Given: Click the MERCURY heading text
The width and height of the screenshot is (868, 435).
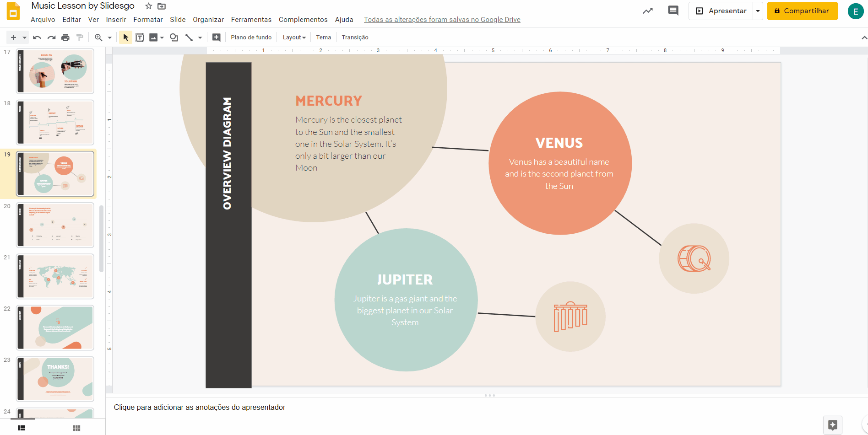Looking at the screenshot, I should [x=329, y=101].
